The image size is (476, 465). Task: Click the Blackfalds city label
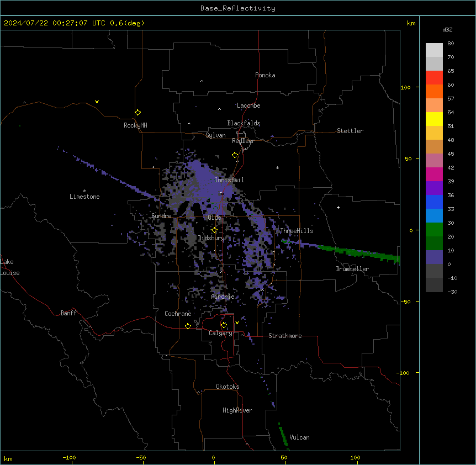pyautogui.click(x=244, y=123)
